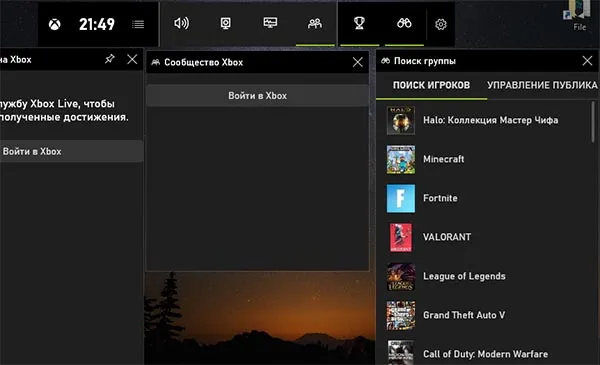
Task: Toggle the Xbox Social people icon
Action: [x=315, y=24]
